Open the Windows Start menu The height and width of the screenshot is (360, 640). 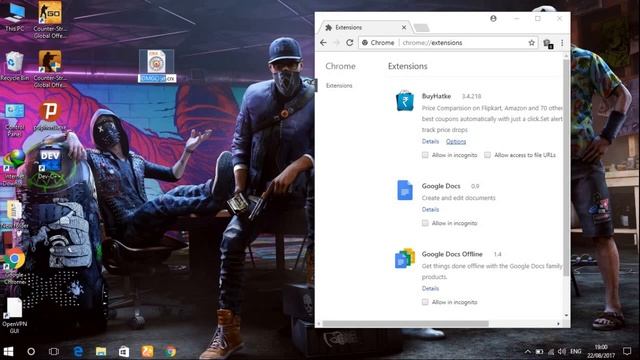(8, 351)
